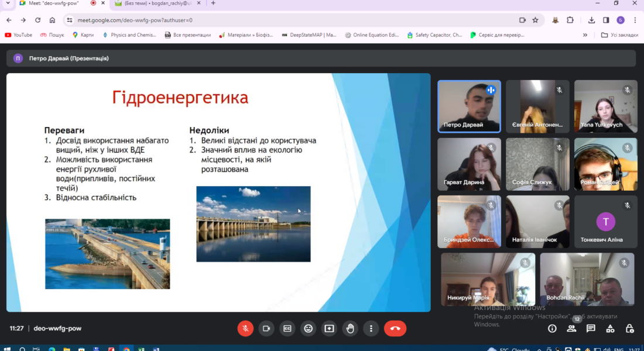Toggle the camera on or off

pyautogui.click(x=266, y=328)
